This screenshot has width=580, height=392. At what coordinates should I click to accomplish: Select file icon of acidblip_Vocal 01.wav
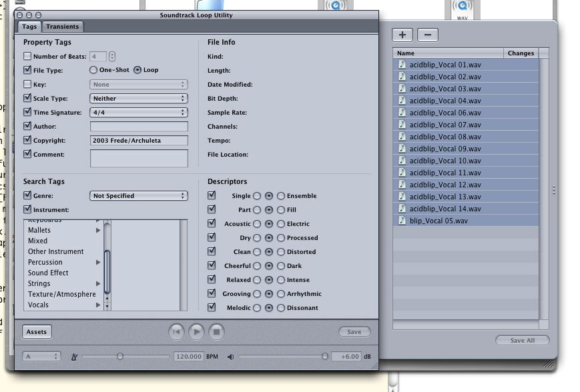click(402, 64)
